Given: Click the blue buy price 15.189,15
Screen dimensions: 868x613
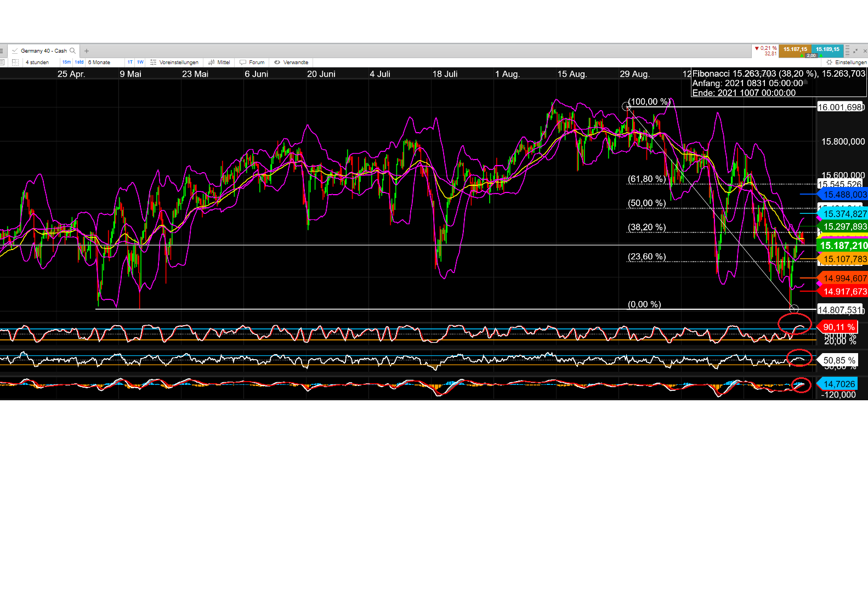Looking at the screenshot, I should (827, 50).
